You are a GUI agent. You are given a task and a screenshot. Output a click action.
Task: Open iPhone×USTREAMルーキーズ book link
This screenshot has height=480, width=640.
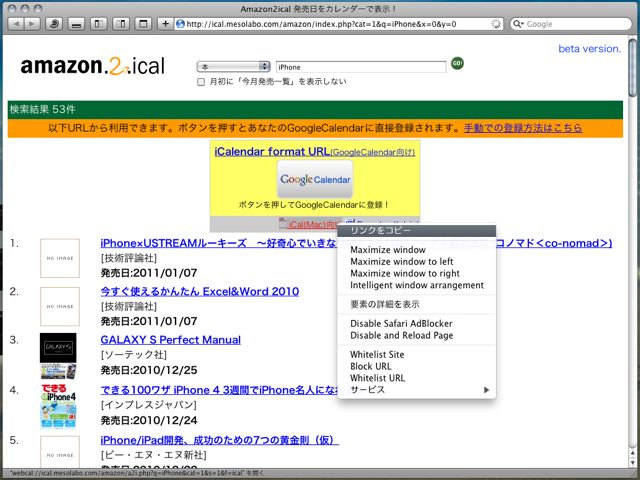pos(218,243)
